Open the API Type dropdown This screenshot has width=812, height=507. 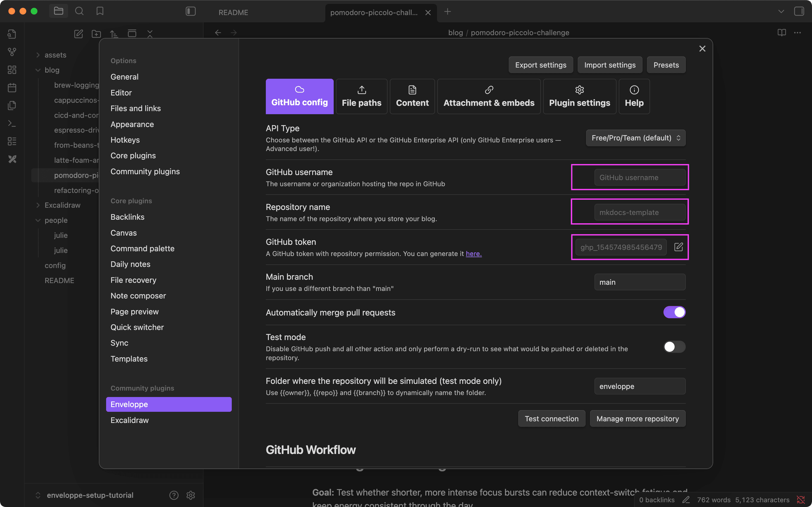[636, 138]
